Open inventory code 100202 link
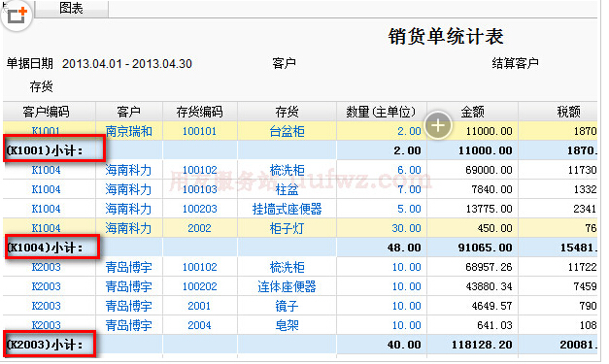The width and height of the screenshot is (609, 364). [200, 286]
